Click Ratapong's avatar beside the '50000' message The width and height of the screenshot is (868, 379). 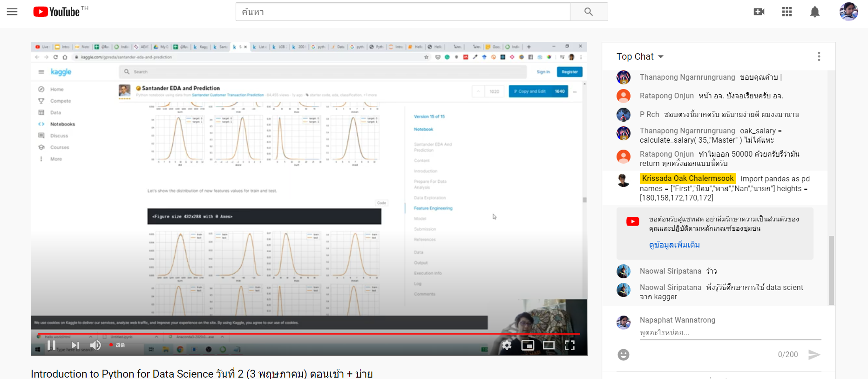624,157
